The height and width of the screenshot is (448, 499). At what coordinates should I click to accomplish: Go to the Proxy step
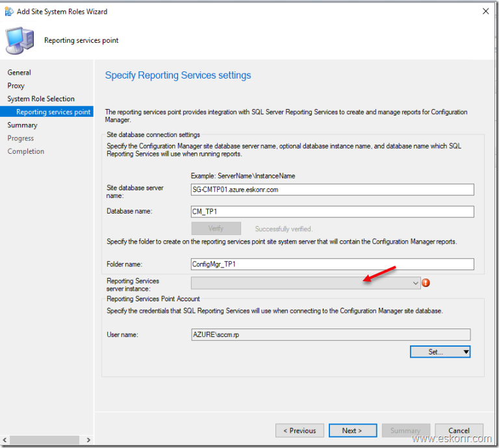(16, 86)
